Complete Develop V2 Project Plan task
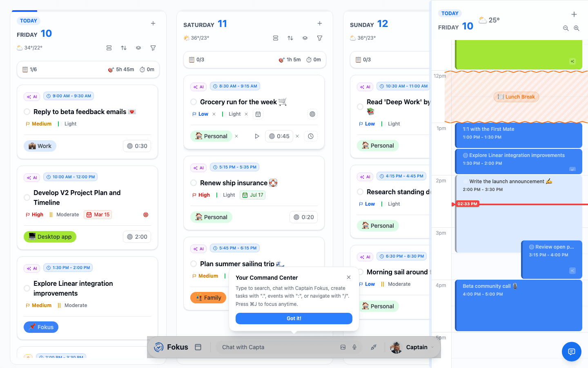588x368 pixels. pyautogui.click(x=27, y=197)
